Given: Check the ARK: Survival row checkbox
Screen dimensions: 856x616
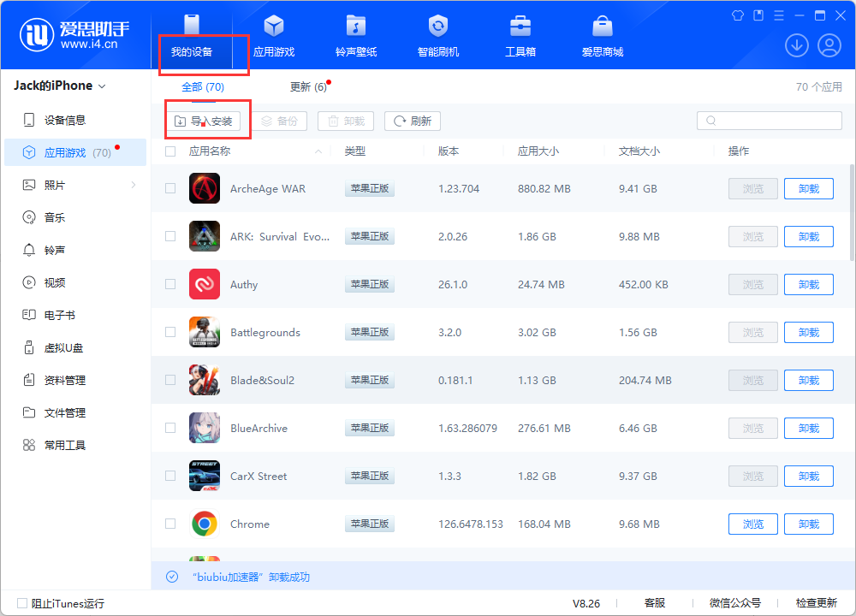Looking at the screenshot, I should [x=170, y=236].
